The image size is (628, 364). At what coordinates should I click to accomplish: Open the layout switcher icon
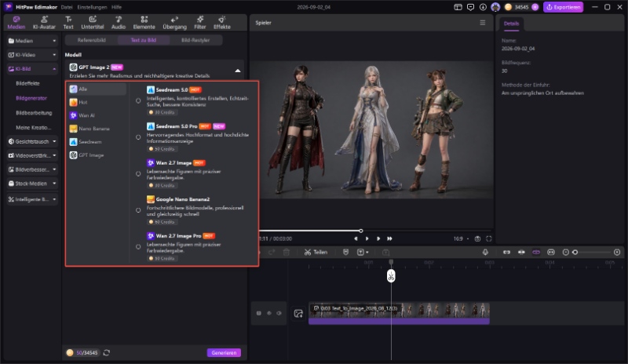(x=458, y=7)
